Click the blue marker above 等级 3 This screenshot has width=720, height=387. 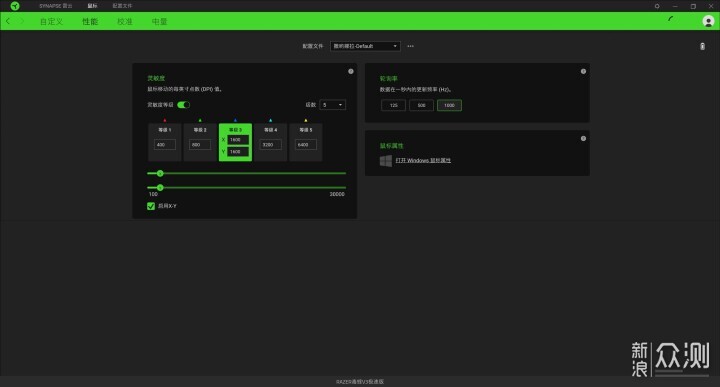pos(235,120)
